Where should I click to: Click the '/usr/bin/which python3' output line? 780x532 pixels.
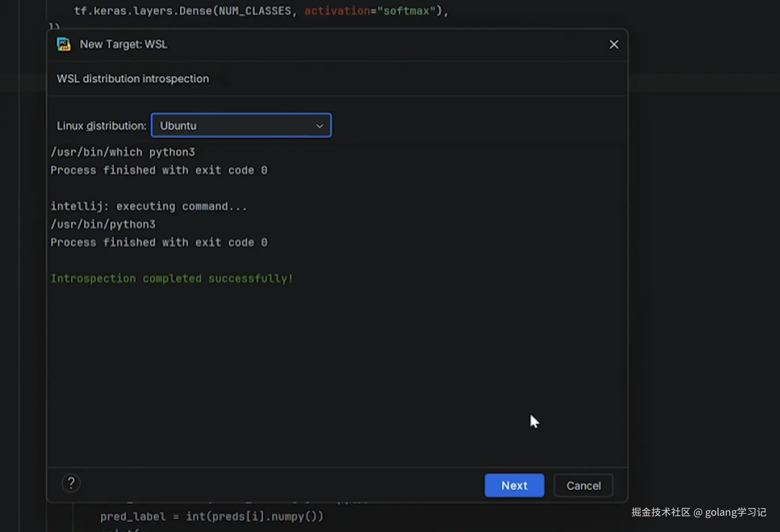coord(123,152)
